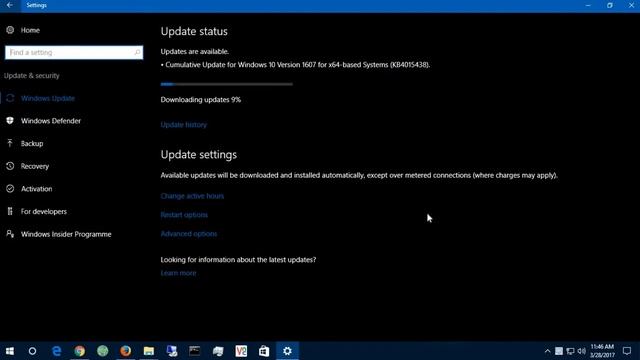Open Home in the Settings sidebar
Image resolution: width=640 pixels, height=360 pixels.
click(30, 30)
